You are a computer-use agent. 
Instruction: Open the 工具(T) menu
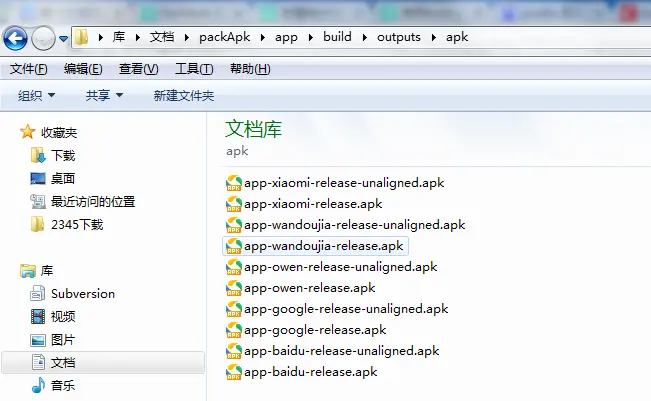point(194,69)
